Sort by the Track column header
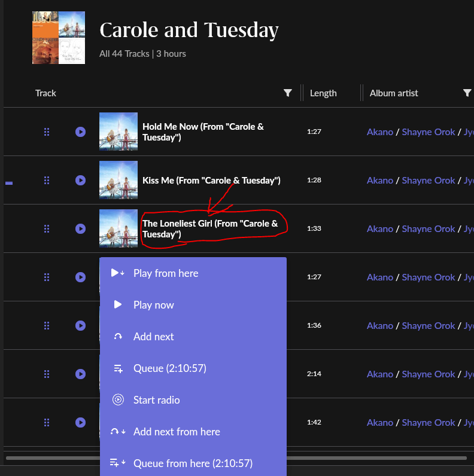The height and width of the screenshot is (476, 474). 45,93
